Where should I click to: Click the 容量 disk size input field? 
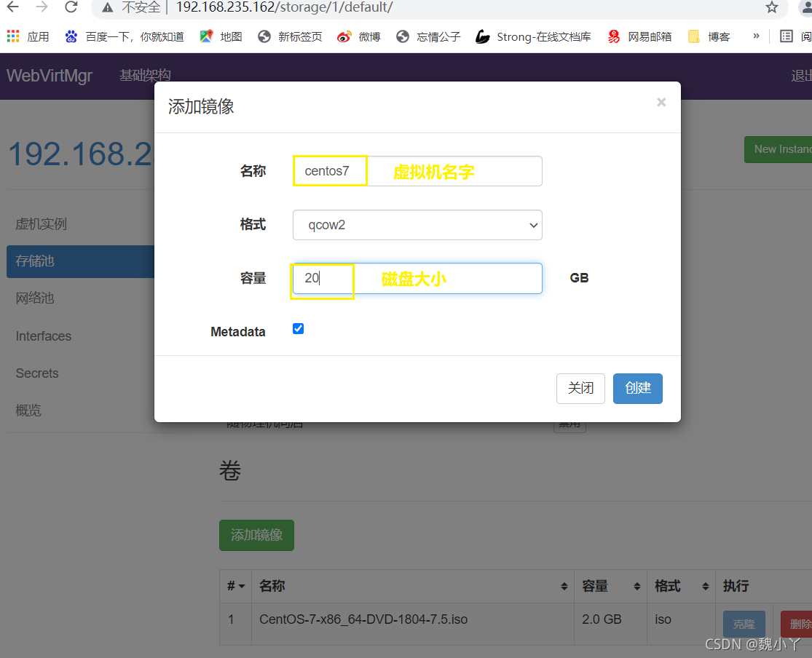tap(322, 278)
